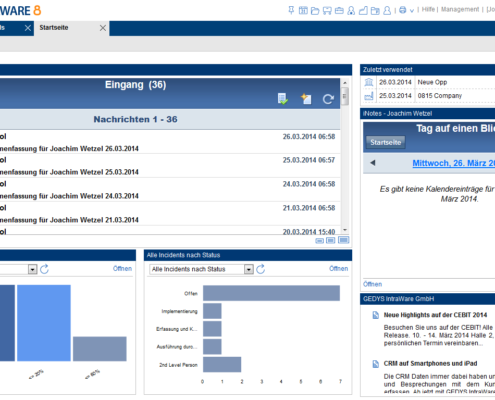Click the printer icon in top toolbar
Viewport: 495px width, 400px height.
(x=403, y=10)
